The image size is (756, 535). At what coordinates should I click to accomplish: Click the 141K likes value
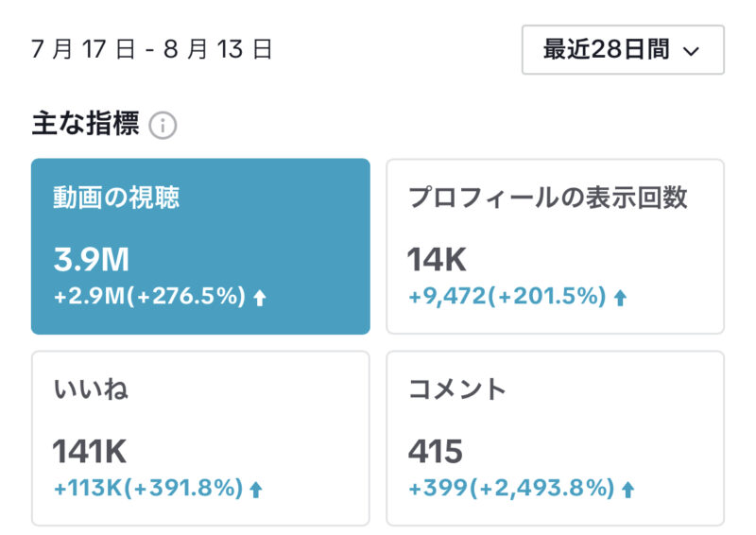pyautogui.click(x=90, y=452)
